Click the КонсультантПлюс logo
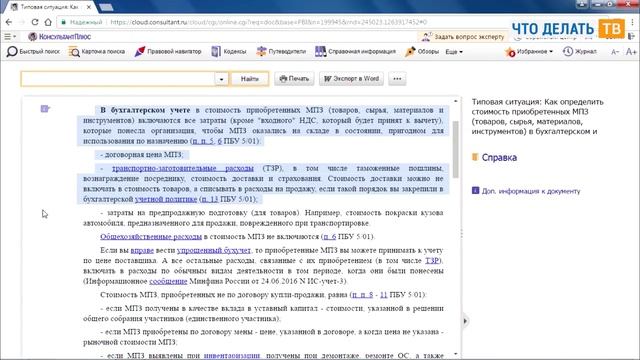Viewport: 640px width, 360px height. click(60, 37)
